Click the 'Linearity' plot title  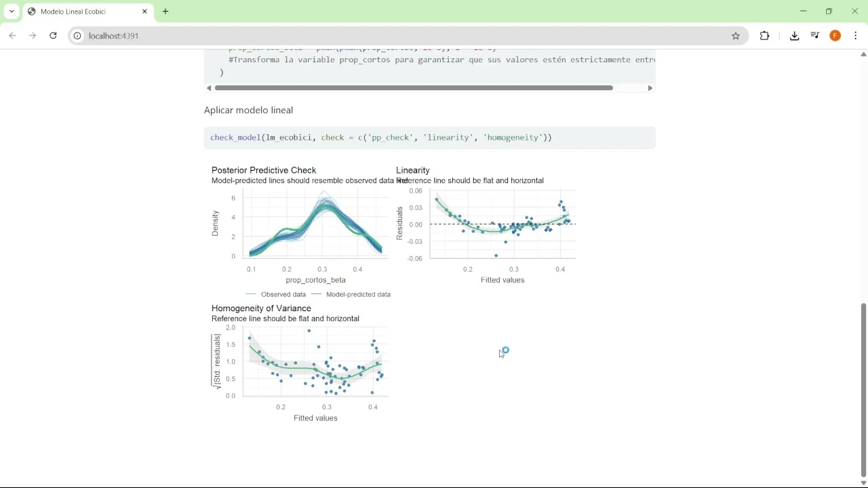click(x=413, y=170)
